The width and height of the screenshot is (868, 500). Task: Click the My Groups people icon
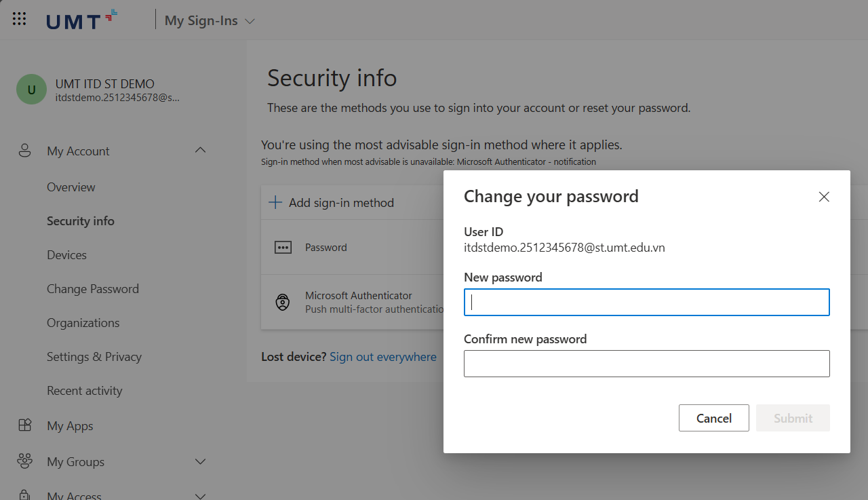tap(25, 461)
